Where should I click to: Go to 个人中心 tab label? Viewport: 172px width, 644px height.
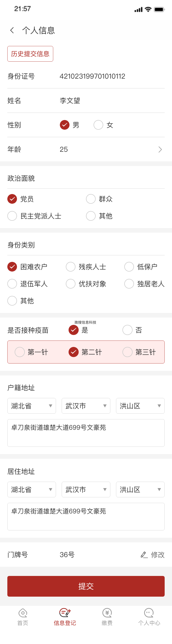point(149,623)
